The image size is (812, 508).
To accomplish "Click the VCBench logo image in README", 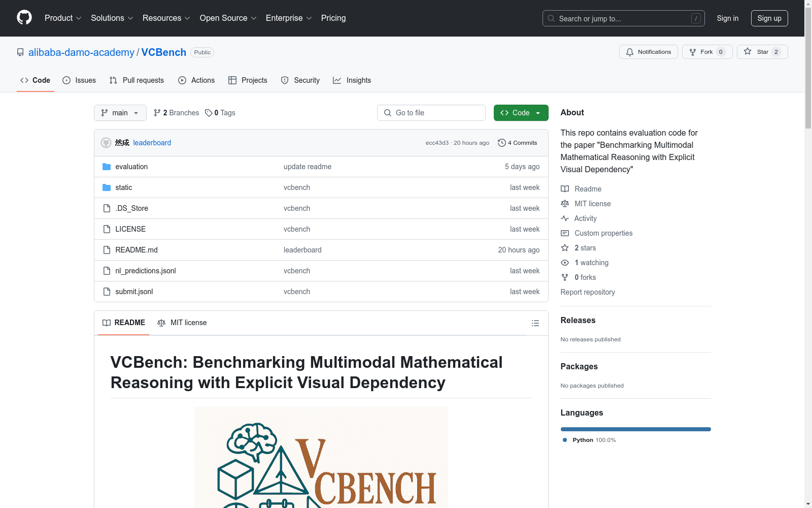I will [x=321, y=457].
